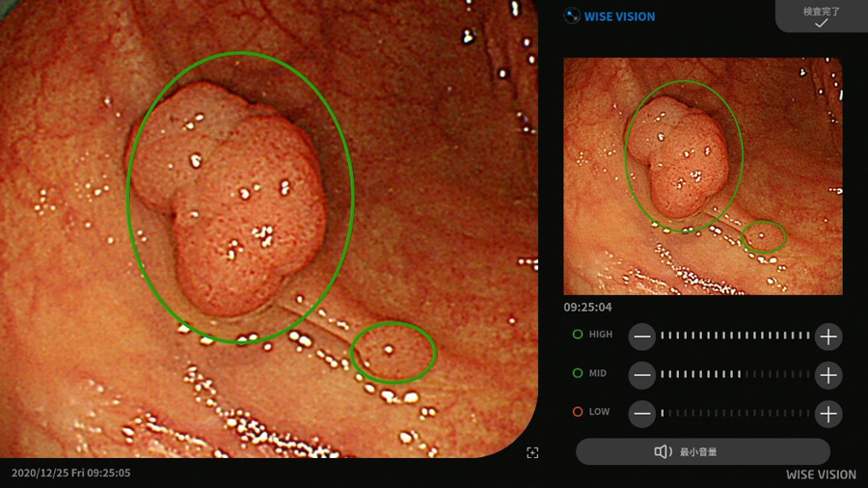
Task: Click the 09:25:04 capture timestamp
Action: (588, 307)
